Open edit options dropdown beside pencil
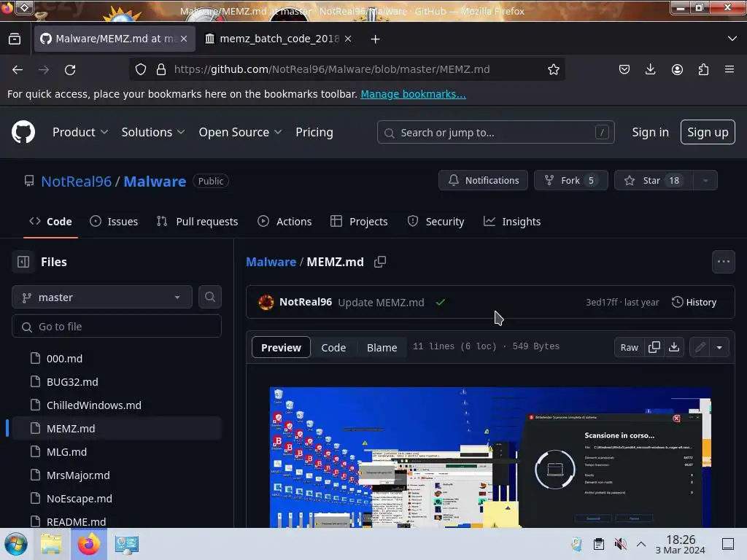 click(719, 347)
